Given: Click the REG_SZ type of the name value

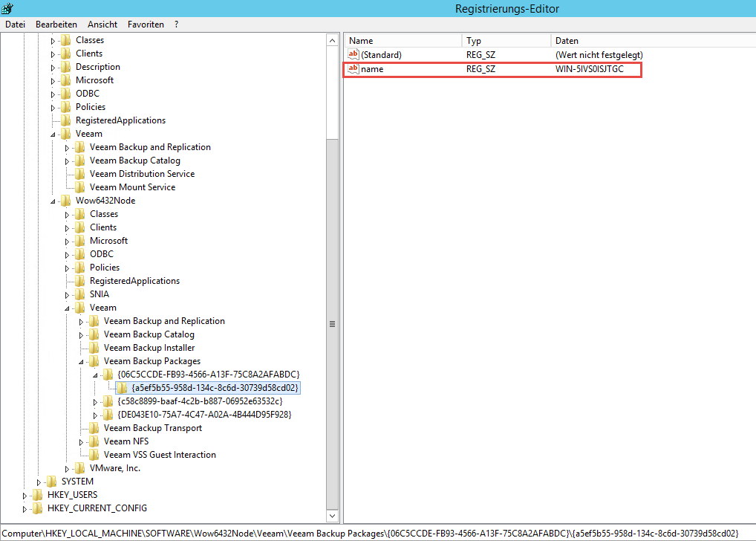Looking at the screenshot, I should [x=480, y=69].
